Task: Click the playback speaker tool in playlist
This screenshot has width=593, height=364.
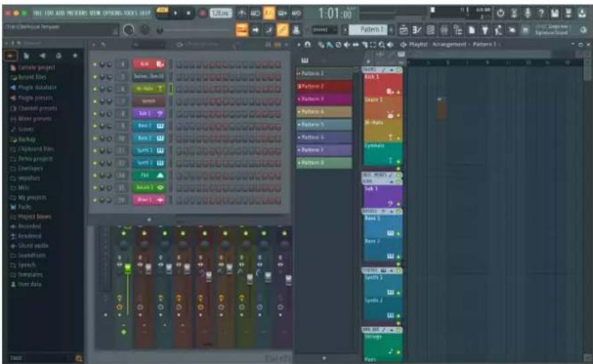Action: (390, 45)
